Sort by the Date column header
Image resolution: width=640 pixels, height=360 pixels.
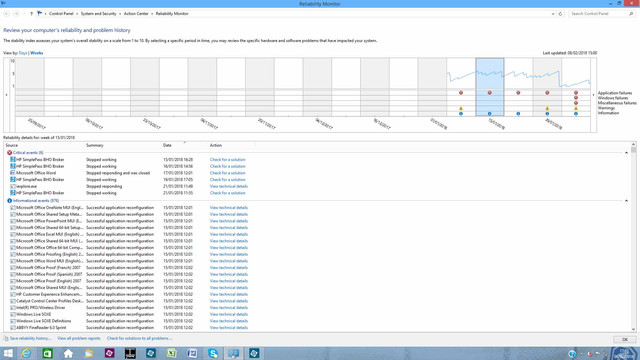pyautogui.click(x=184, y=145)
